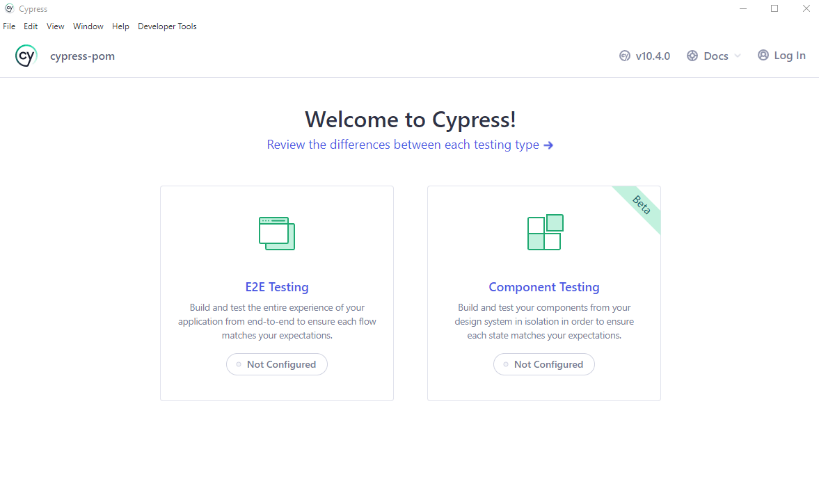Open the Edit menu
The height and width of the screenshot is (504, 819).
tap(31, 26)
